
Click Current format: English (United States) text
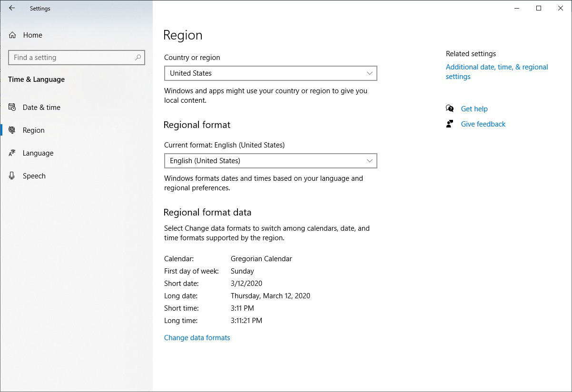224,145
